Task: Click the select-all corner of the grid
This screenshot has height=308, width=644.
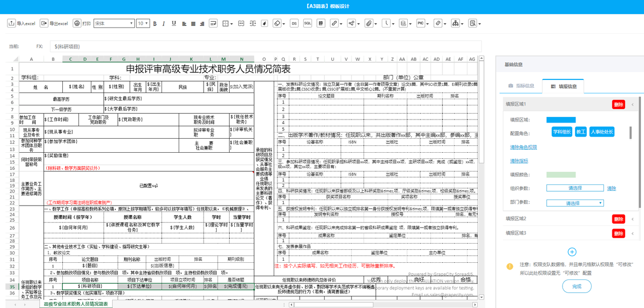Action: point(13,59)
